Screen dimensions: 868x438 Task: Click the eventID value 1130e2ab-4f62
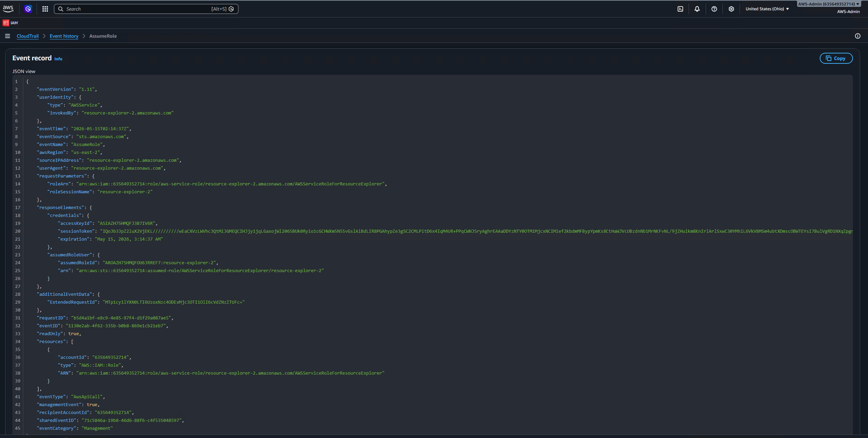(x=116, y=326)
